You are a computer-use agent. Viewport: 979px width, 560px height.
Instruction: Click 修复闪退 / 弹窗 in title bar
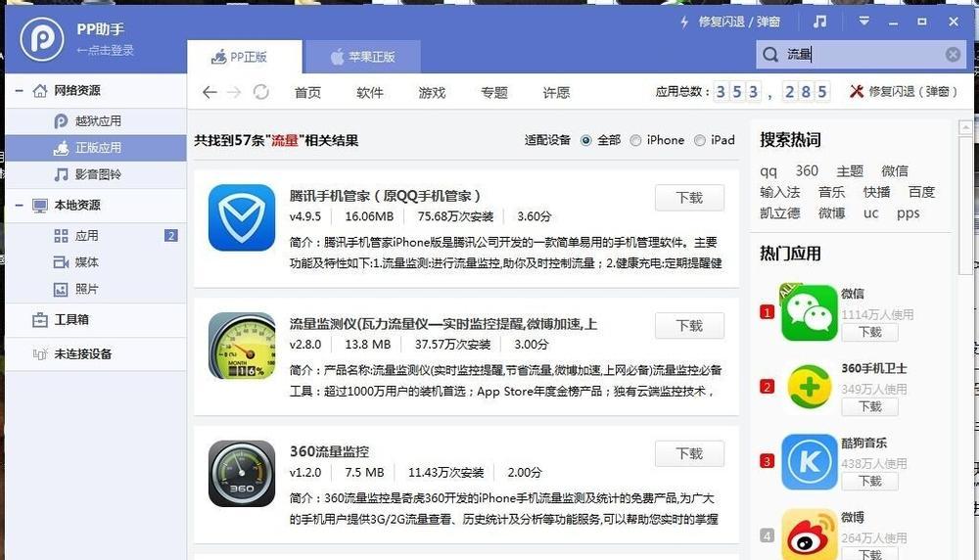(739, 22)
